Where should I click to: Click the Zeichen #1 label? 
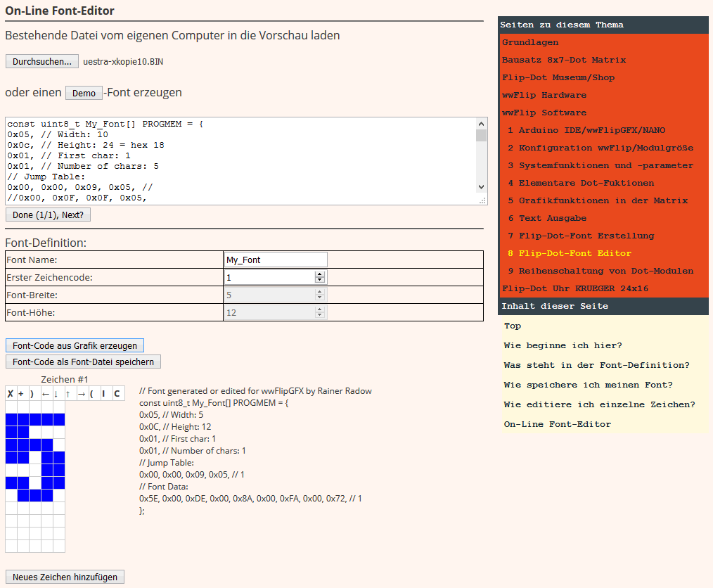click(x=65, y=379)
